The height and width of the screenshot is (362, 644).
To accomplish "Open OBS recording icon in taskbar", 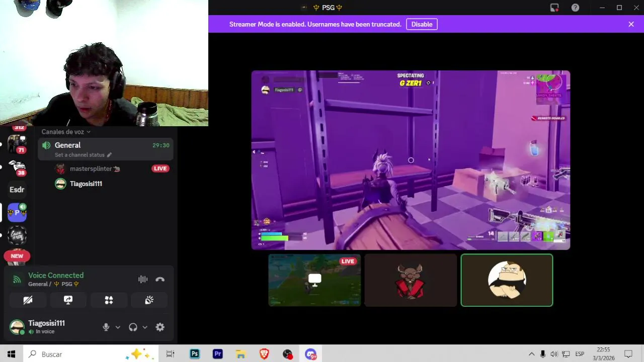I will pos(287,354).
